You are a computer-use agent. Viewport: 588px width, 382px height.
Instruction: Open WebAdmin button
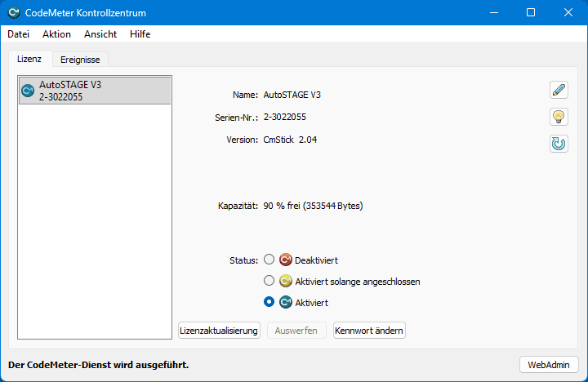click(549, 365)
